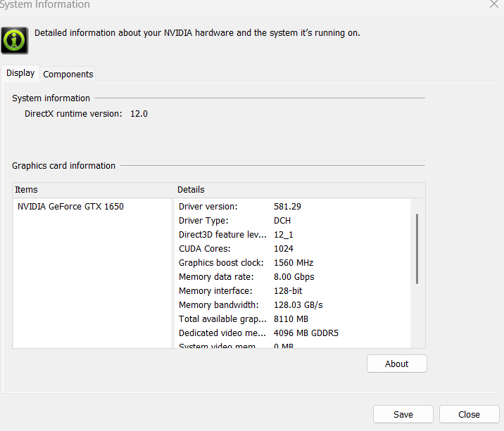Screen dimensions: 504x431
Task: Select the 8.00 Gbps value
Action: point(294,277)
